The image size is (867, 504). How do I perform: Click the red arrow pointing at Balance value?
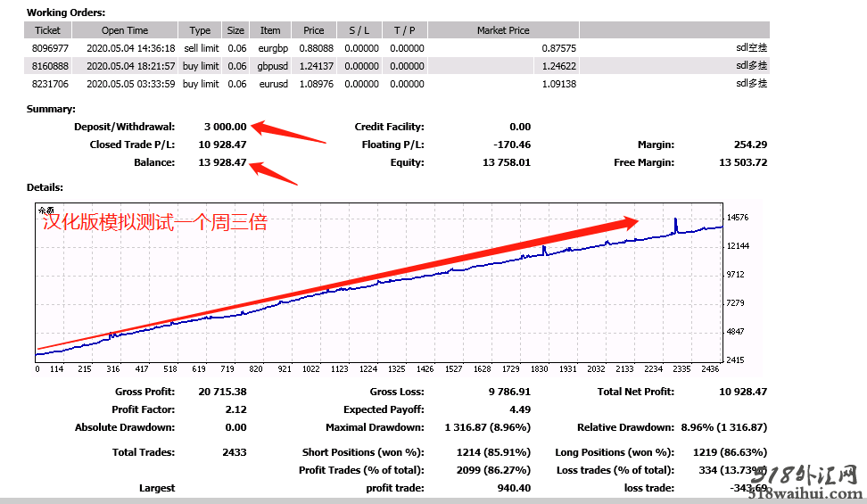tap(275, 172)
